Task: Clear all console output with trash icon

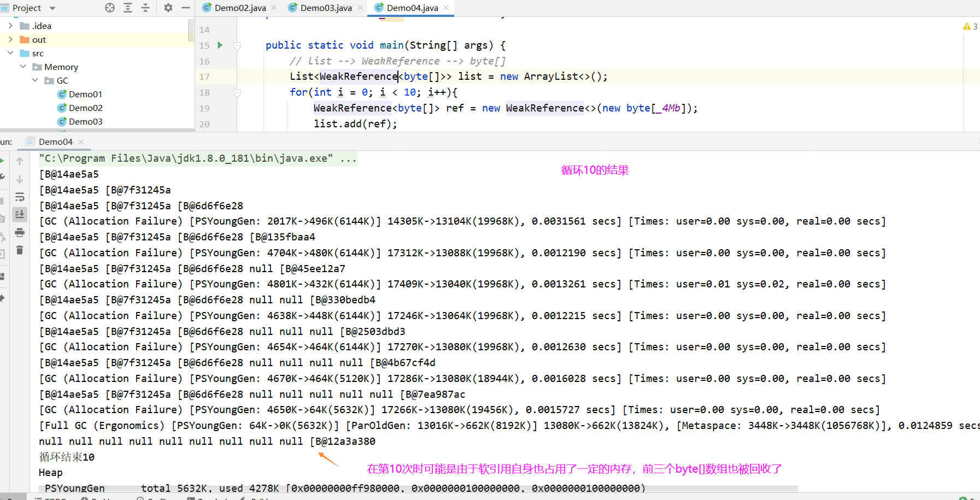Action: (20, 250)
